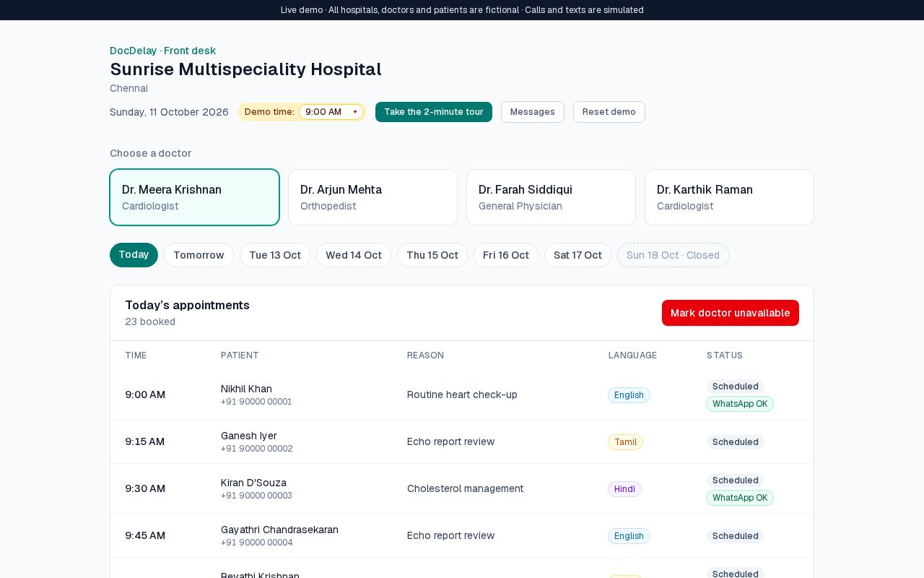Click the REASON column header
The image size is (924, 578).
[x=425, y=355]
